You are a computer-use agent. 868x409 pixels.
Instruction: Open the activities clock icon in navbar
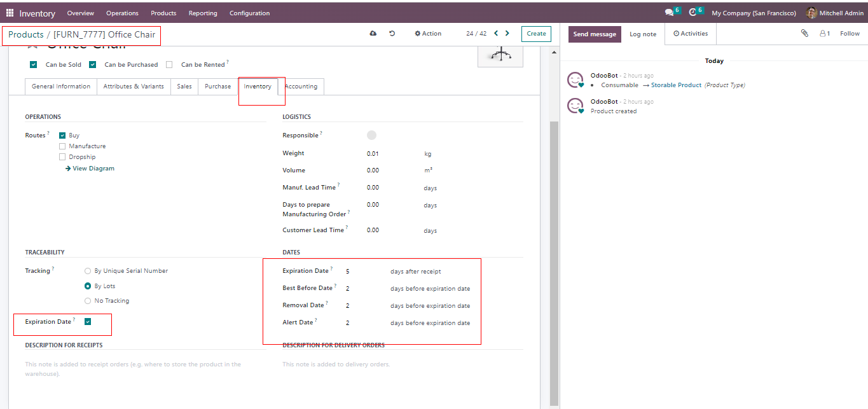pos(692,12)
